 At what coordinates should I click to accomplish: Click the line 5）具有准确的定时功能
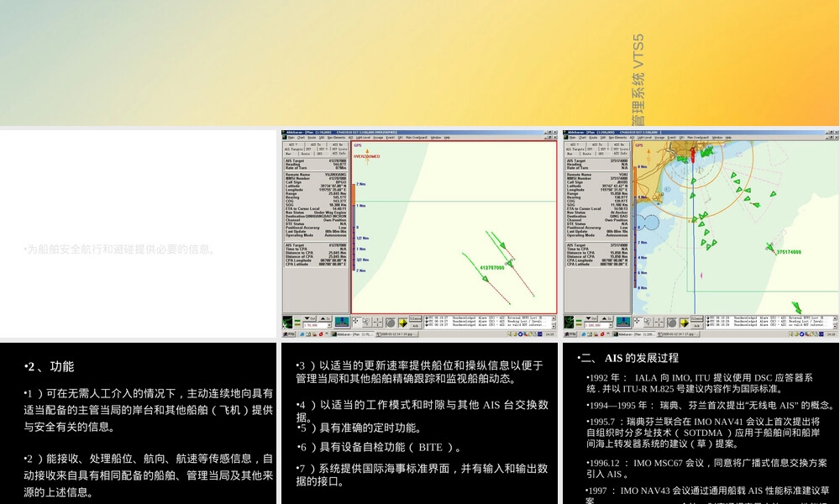point(360,428)
